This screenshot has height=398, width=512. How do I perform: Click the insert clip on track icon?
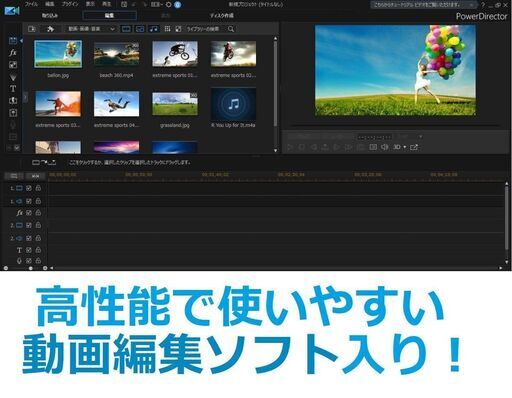pos(44,162)
